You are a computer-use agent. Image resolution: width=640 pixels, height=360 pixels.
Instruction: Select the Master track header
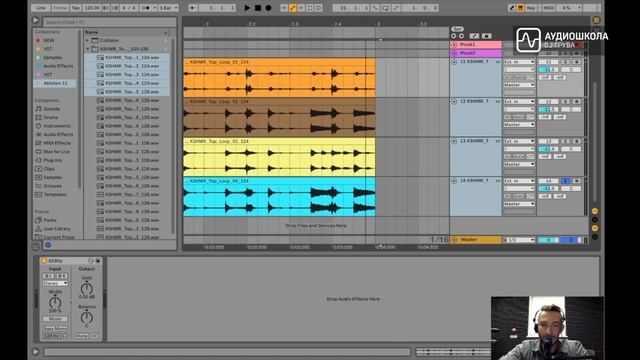pos(476,240)
